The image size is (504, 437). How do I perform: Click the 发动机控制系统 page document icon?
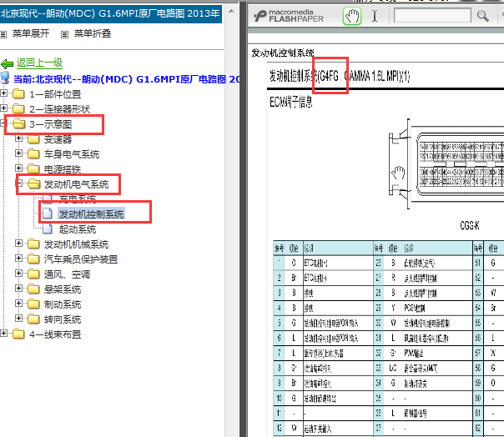pos(48,213)
